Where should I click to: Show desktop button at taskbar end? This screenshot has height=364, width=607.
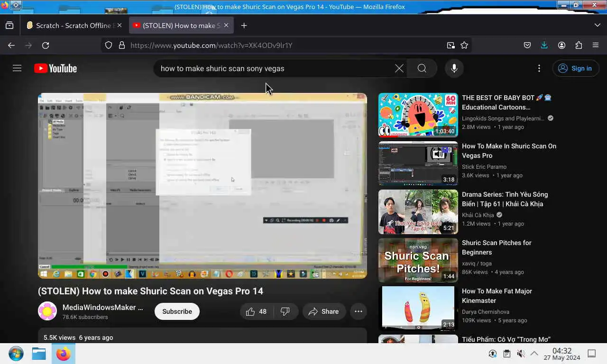click(x=592, y=354)
